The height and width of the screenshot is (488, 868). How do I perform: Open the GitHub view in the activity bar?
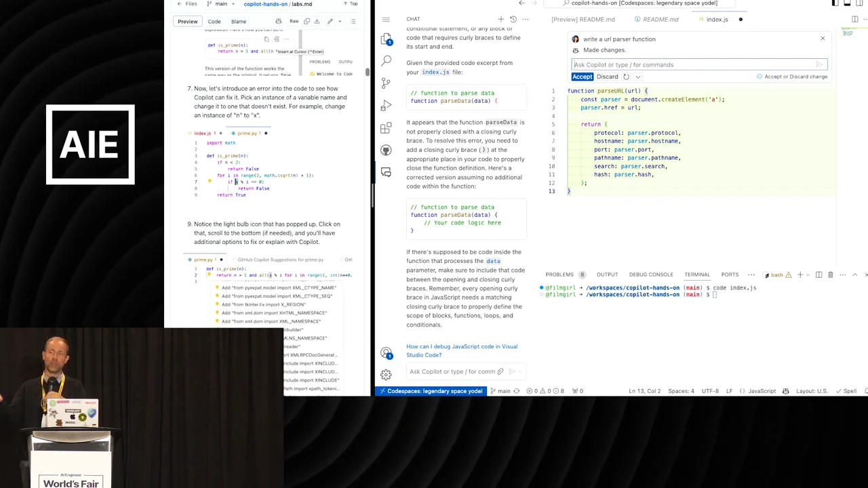click(386, 150)
